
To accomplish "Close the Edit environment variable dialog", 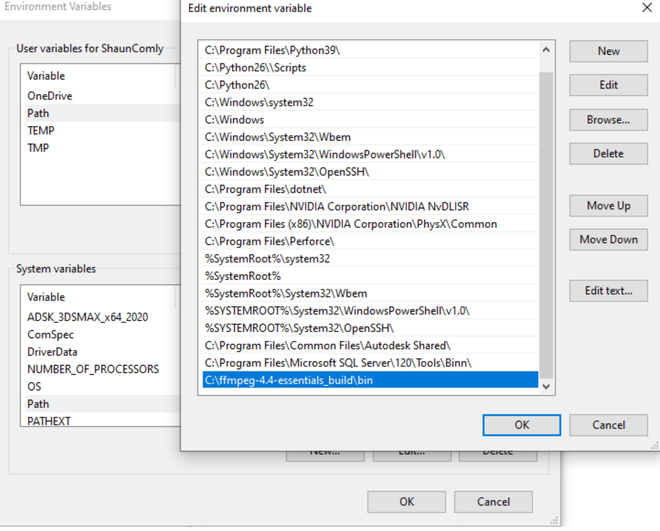I will pyautogui.click(x=647, y=8).
